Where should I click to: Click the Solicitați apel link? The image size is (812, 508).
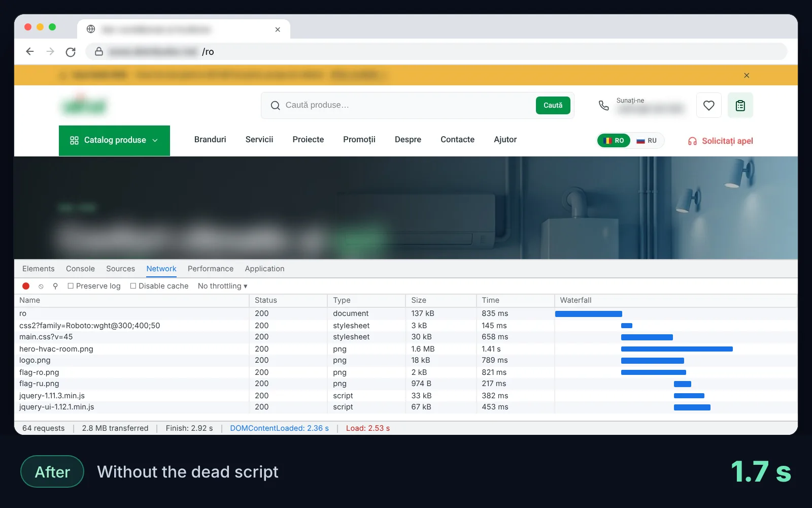pos(727,141)
